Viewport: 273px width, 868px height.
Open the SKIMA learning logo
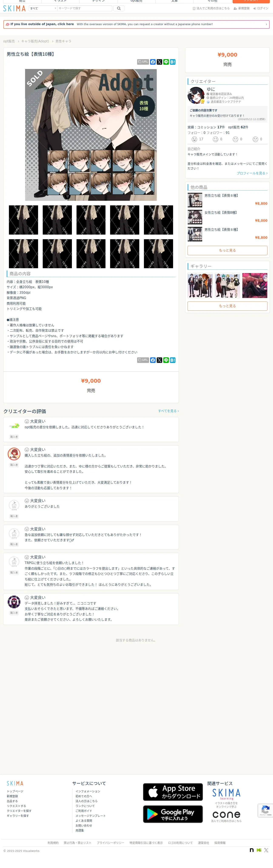pyautogui.click(x=226, y=794)
